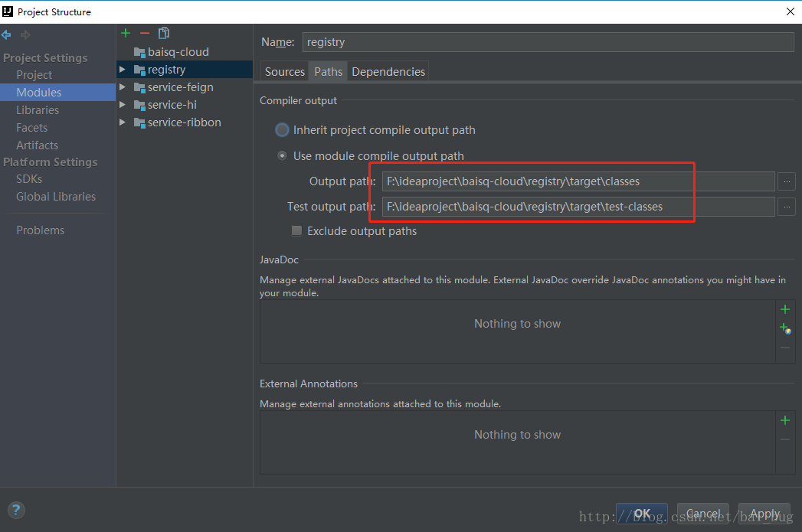
Task: Open the Facets settings section
Action: [x=31, y=128]
